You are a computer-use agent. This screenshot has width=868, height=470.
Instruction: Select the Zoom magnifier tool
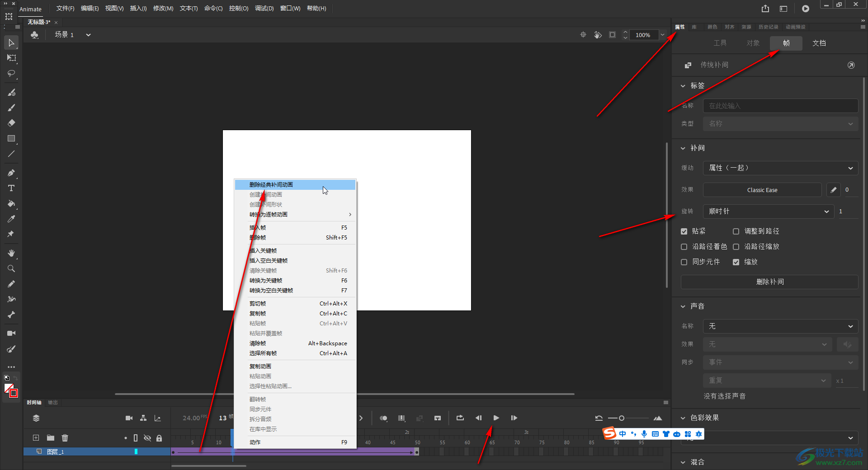click(x=11, y=269)
